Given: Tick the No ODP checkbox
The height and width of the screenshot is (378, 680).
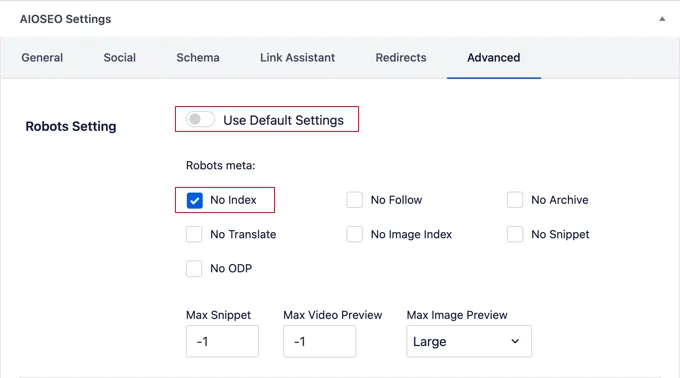Looking at the screenshot, I should pos(194,268).
